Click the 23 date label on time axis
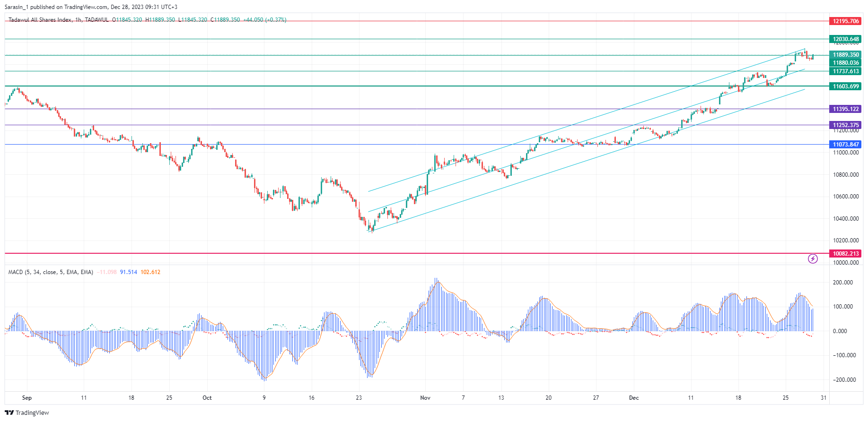 [x=359, y=398]
